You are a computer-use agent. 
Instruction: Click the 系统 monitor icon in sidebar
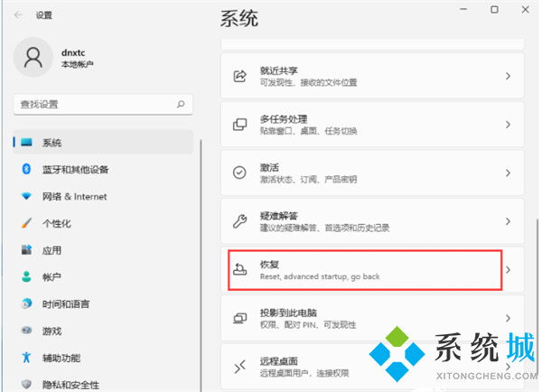pos(26,142)
